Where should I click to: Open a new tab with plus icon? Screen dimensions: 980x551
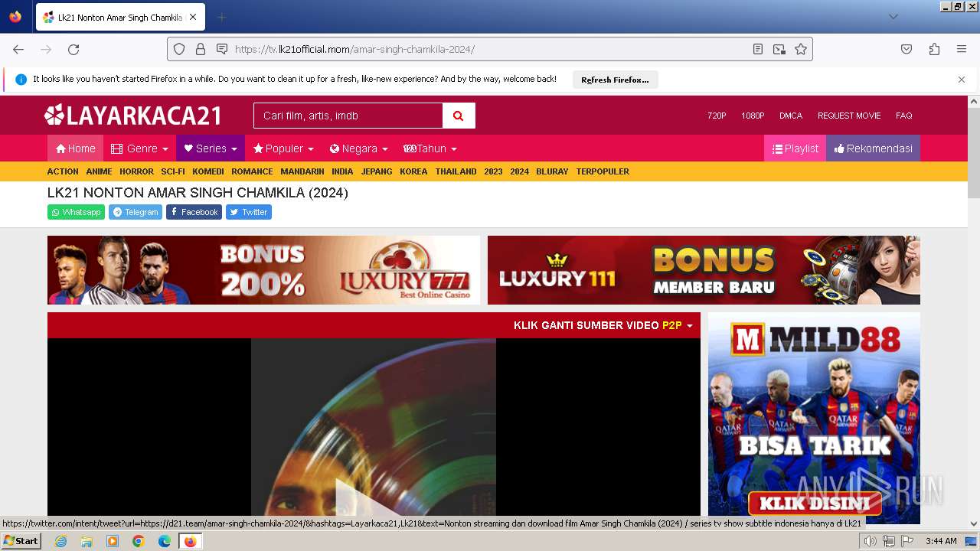(222, 17)
